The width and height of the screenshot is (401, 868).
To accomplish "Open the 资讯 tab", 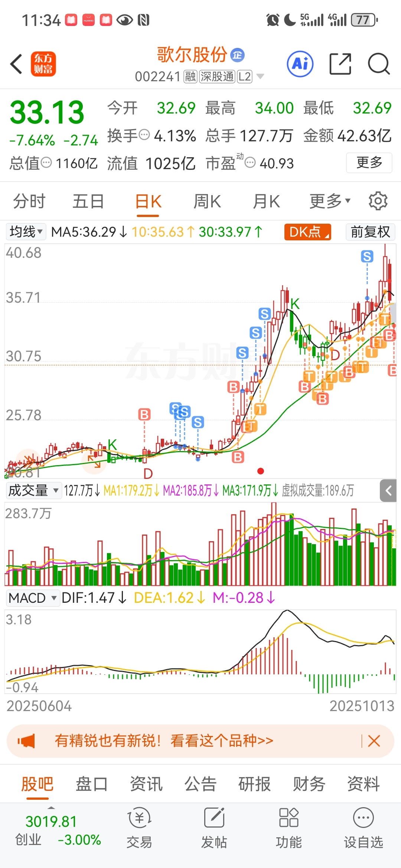I will point(146,784).
